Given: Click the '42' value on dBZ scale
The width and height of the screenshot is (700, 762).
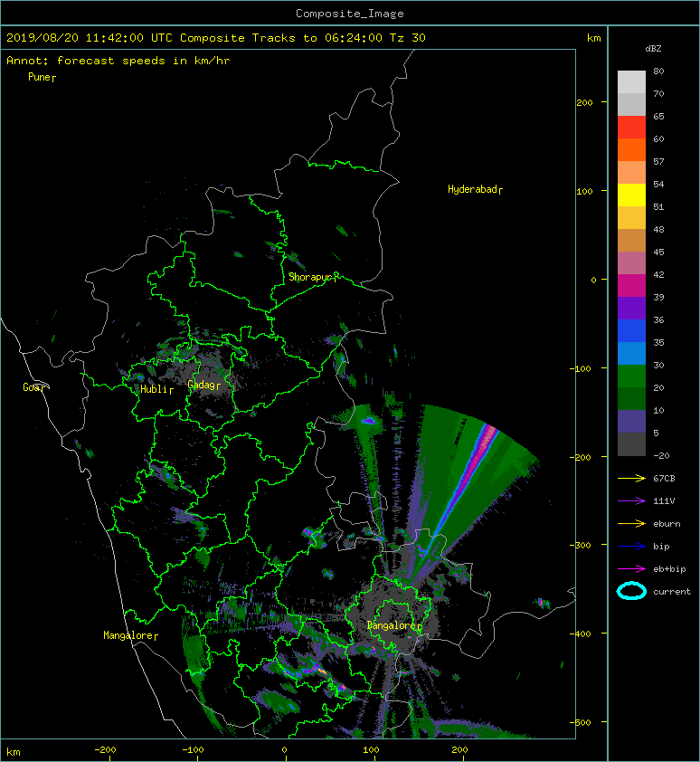Looking at the screenshot, I should tap(658, 274).
